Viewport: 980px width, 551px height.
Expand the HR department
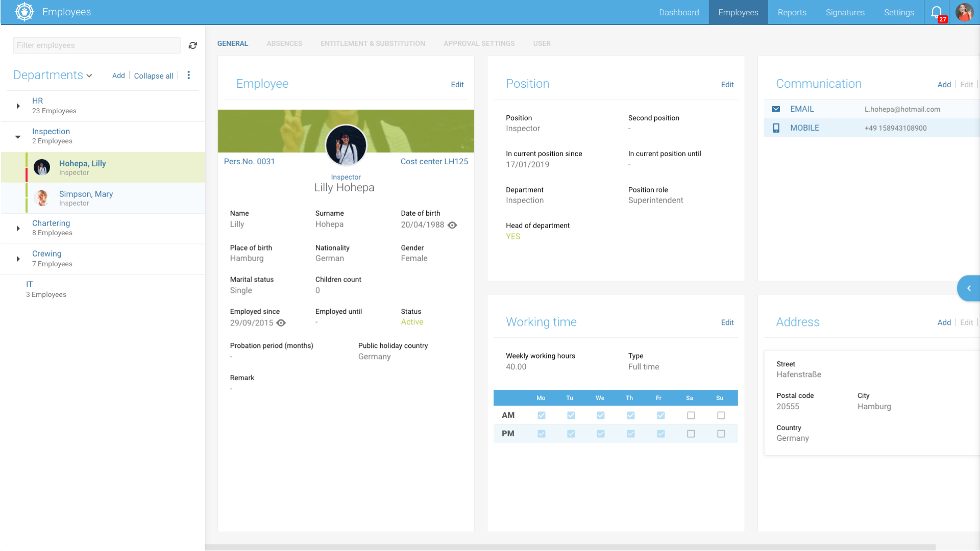[x=18, y=106]
